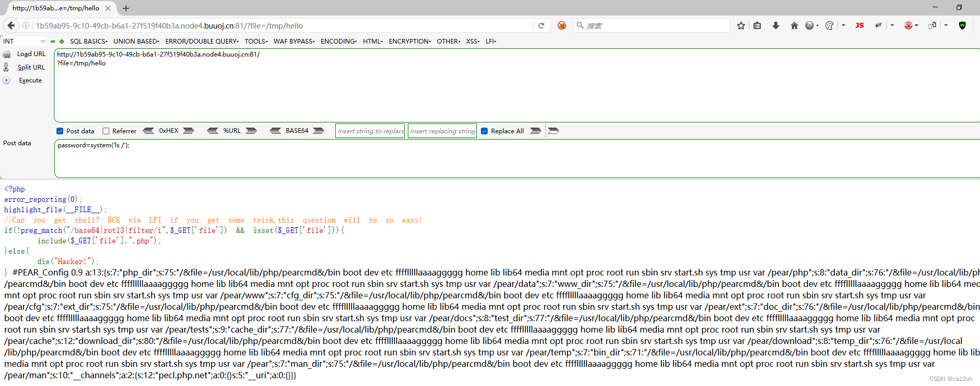
Task: Click the Split URL scissors icon
Action: click(6, 67)
